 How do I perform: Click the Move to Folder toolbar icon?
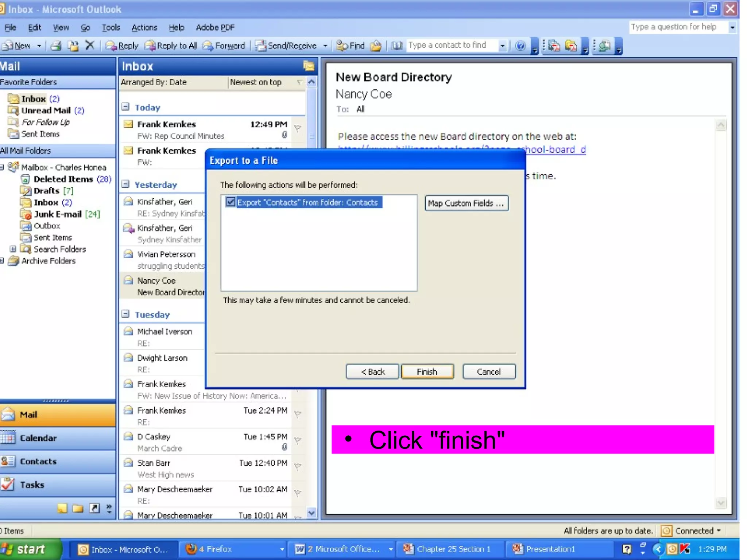[x=73, y=46]
